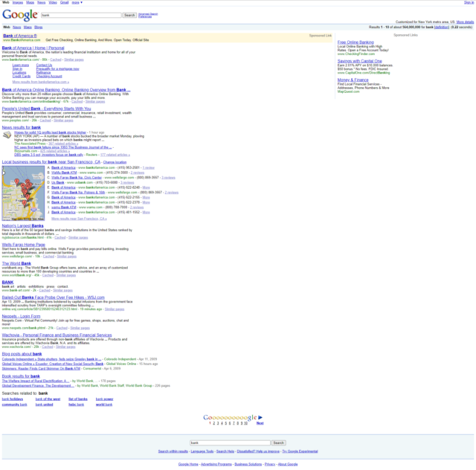Open the 'Checking Account' sitelink
The width and height of the screenshot is (476, 470).
point(49,76)
